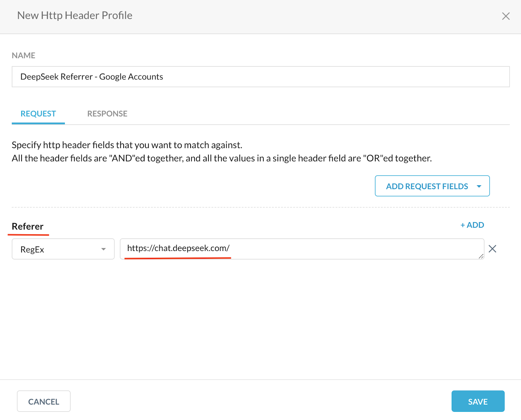Click the 'New Http Header Profile' title

click(75, 16)
